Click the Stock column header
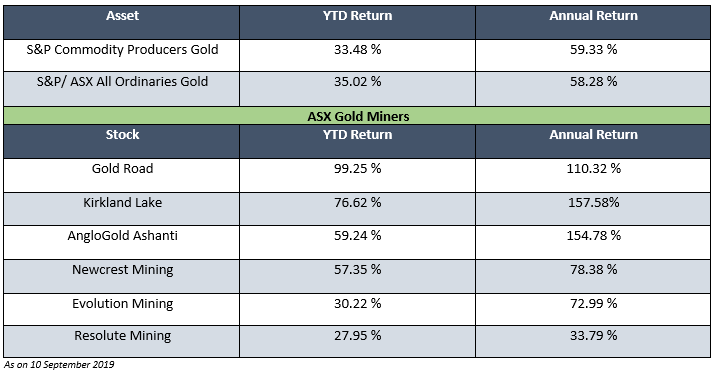 click(121, 142)
